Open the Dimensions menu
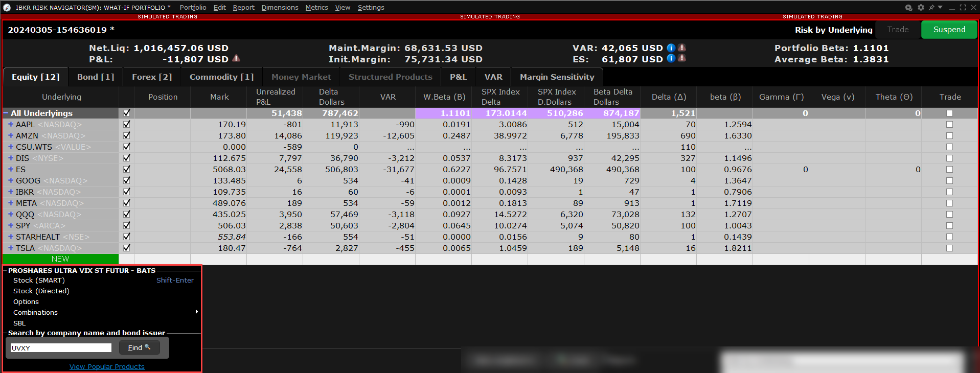The width and height of the screenshot is (980, 373). [x=280, y=8]
